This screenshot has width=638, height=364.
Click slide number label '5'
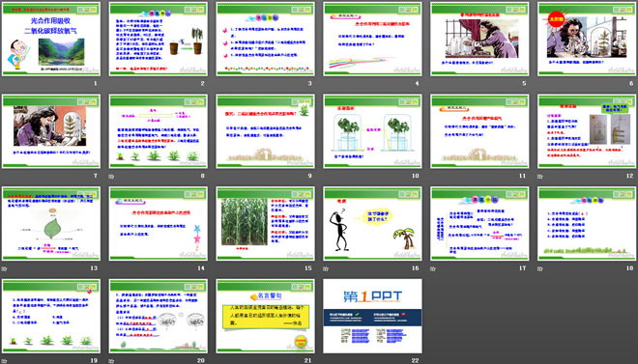[x=524, y=83]
